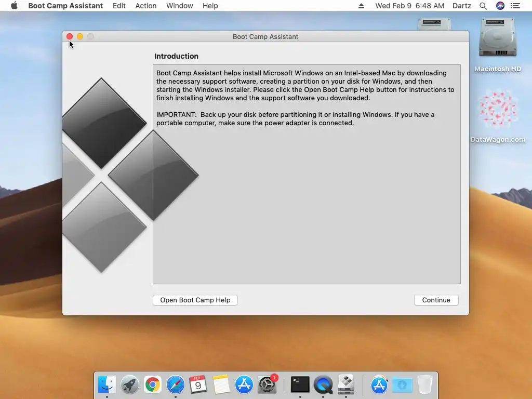Open Applications folder stack in the Dock
The height and width of the screenshot is (399, 532).
pyautogui.click(x=379, y=384)
